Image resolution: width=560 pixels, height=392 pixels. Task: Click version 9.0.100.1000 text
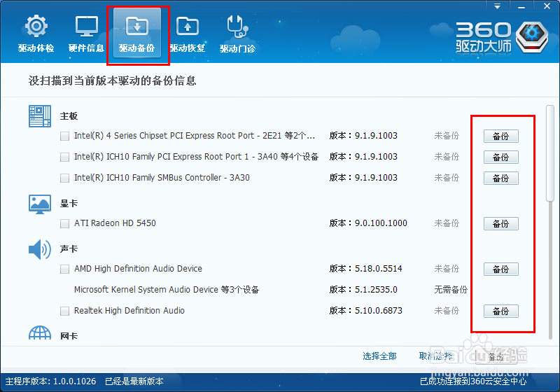pos(381,223)
